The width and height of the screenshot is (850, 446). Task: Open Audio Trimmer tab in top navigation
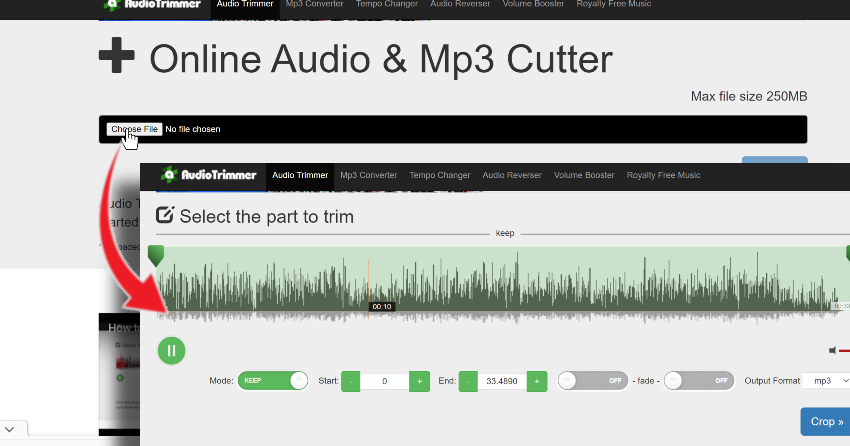(x=245, y=4)
